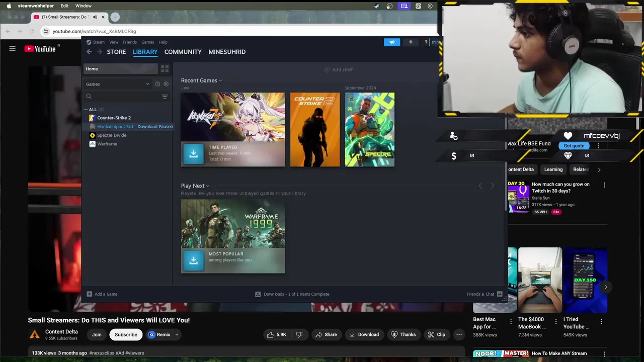Click the Share button
This screenshot has width=644, height=362.
[326, 335]
